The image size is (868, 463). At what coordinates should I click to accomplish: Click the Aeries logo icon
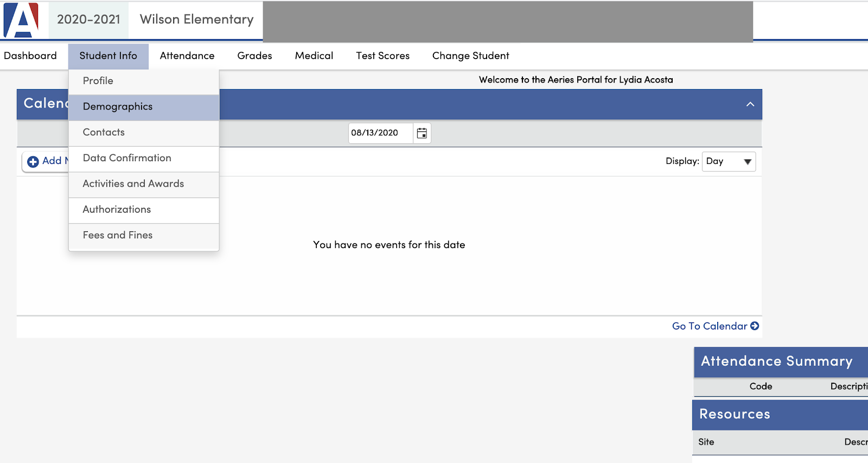(x=22, y=20)
